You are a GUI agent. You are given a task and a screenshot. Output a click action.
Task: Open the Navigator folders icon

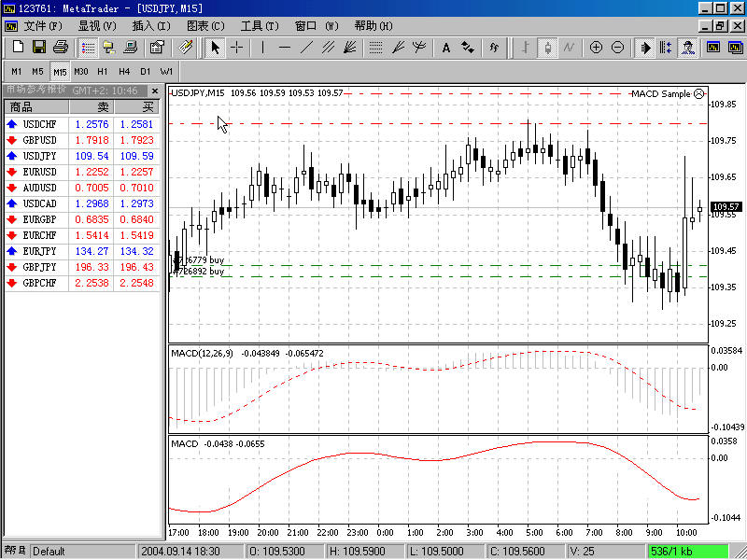point(109,48)
